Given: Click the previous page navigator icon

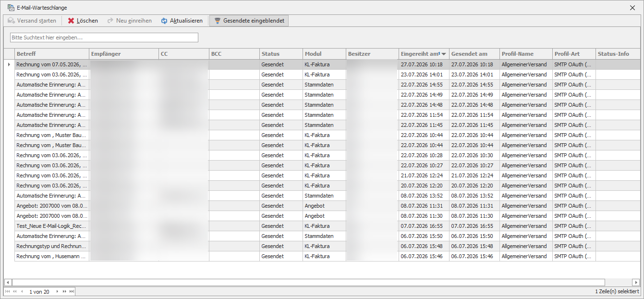Looking at the screenshot, I should pyautogui.click(x=14, y=292).
